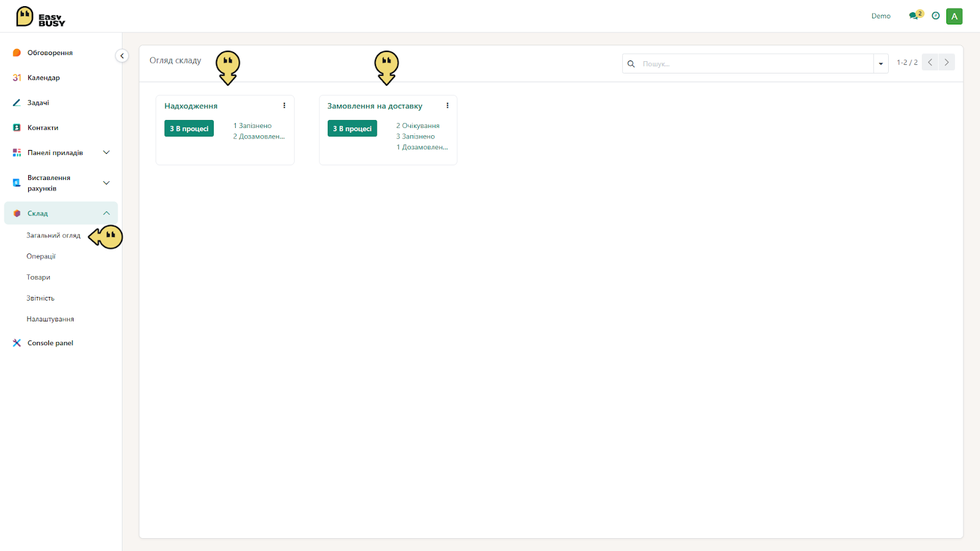This screenshot has width=980, height=551.
Task: Go to the next page arrow
Action: (946, 62)
